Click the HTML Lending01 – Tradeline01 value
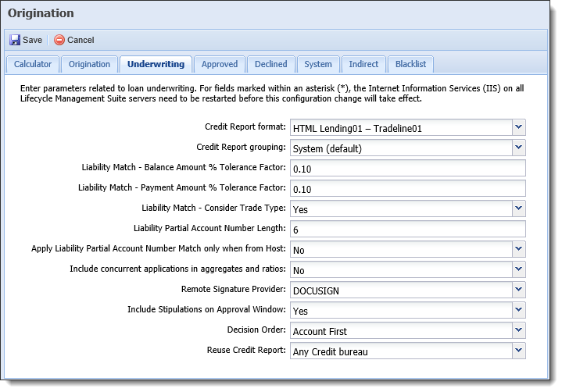The image size is (562, 392). pos(357,129)
